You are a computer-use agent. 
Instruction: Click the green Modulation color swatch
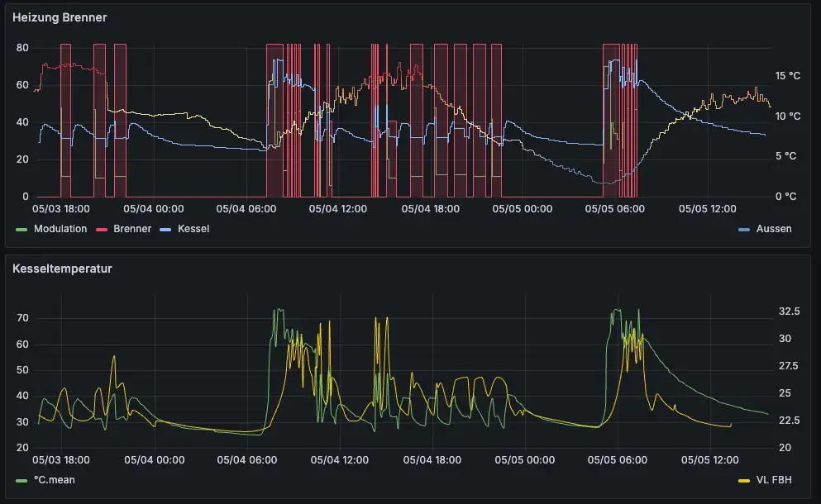pyautogui.click(x=22, y=229)
